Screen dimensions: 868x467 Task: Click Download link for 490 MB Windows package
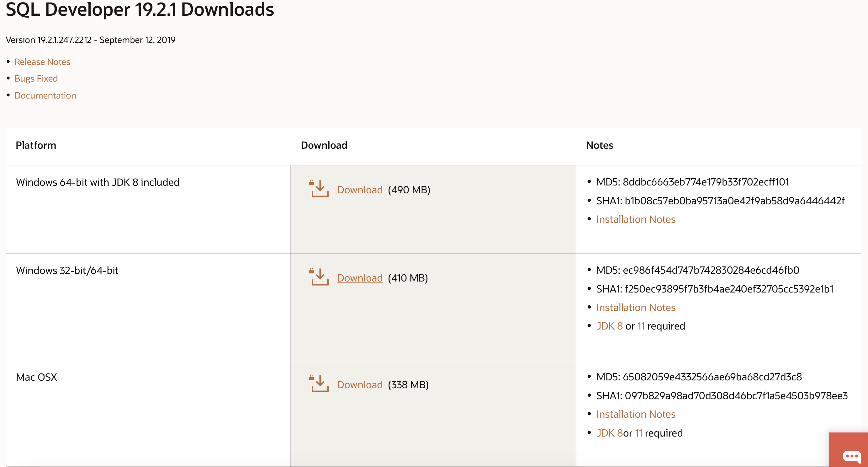click(360, 190)
